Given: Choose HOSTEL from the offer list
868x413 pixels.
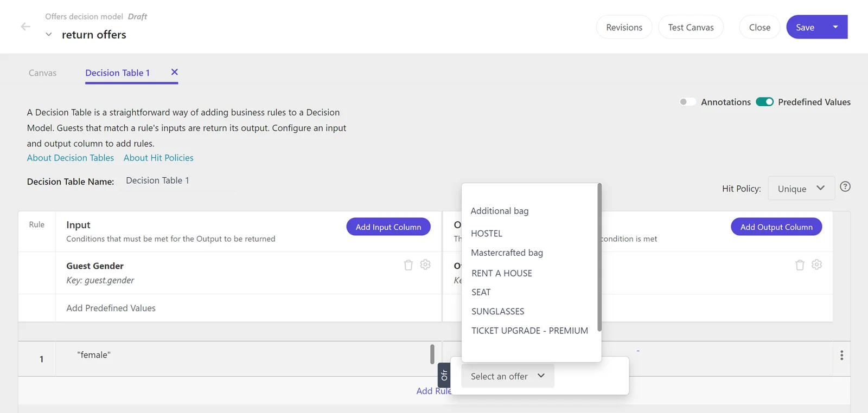Looking at the screenshot, I should (x=487, y=234).
